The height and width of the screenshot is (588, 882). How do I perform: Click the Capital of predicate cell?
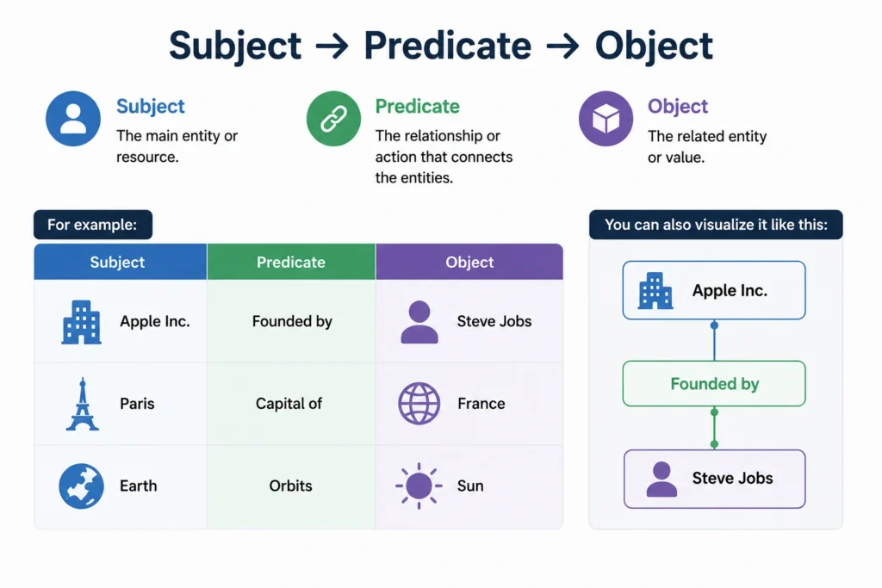291,404
